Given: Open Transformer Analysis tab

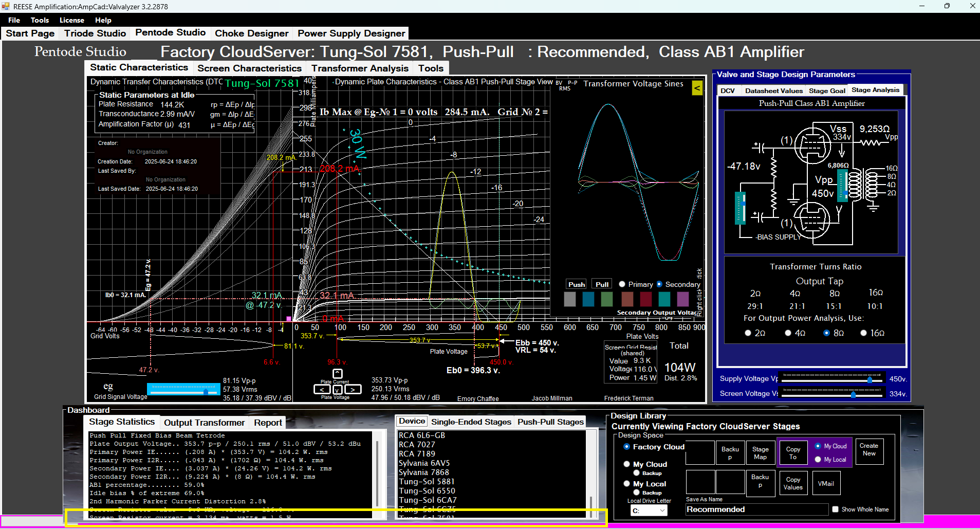Looking at the screenshot, I should click(360, 68).
